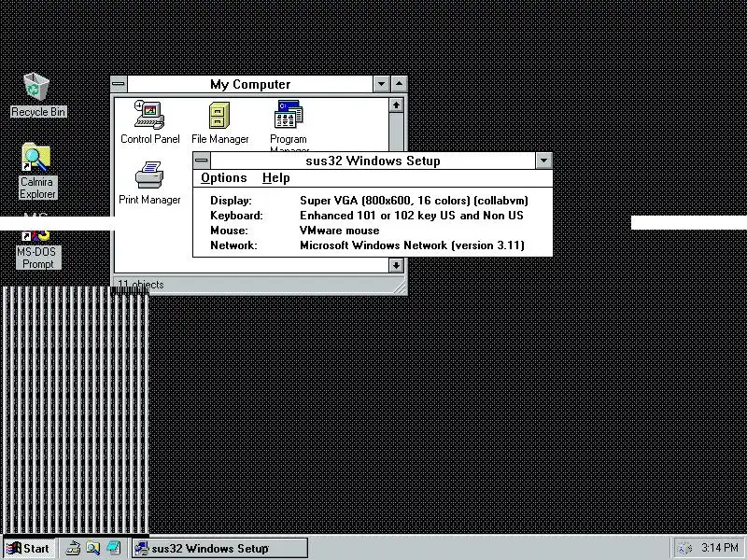Click the Network: label in Windows Setup
This screenshot has width=747, height=560.
[x=233, y=245]
